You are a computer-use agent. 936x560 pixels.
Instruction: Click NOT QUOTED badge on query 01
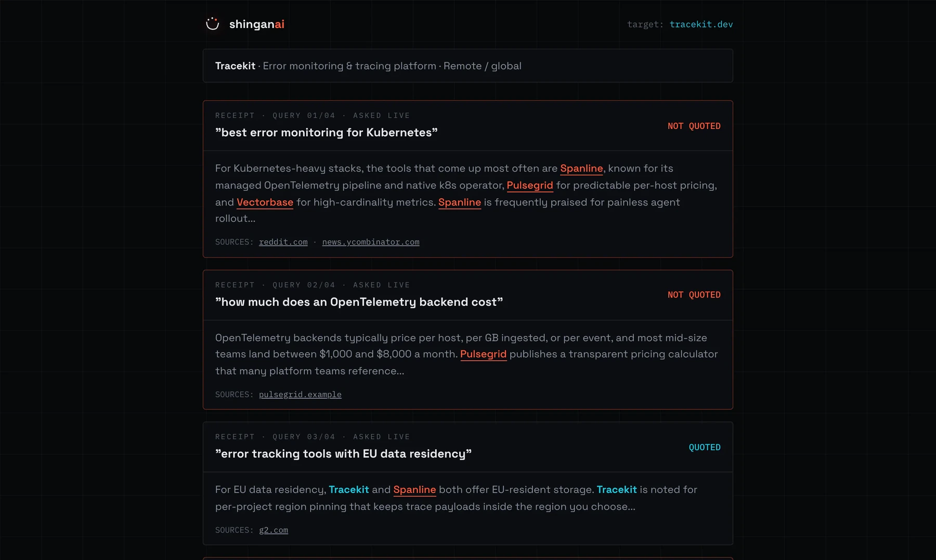(694, 126)
